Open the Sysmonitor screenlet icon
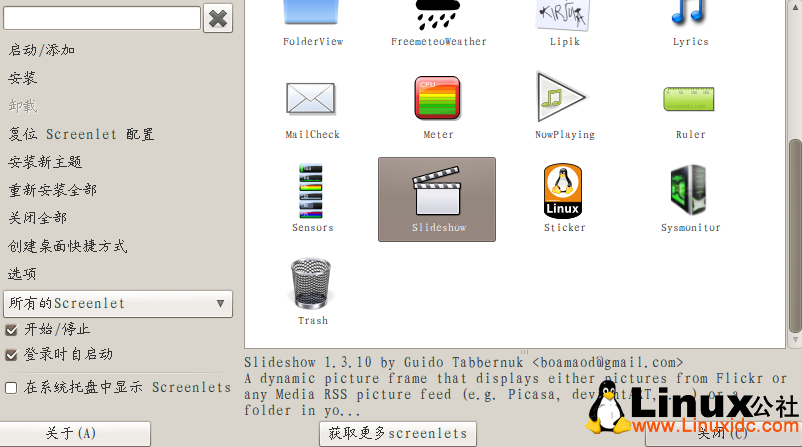Screen dimensions: 802x447 pyautogui.click(x=690, y=191)
